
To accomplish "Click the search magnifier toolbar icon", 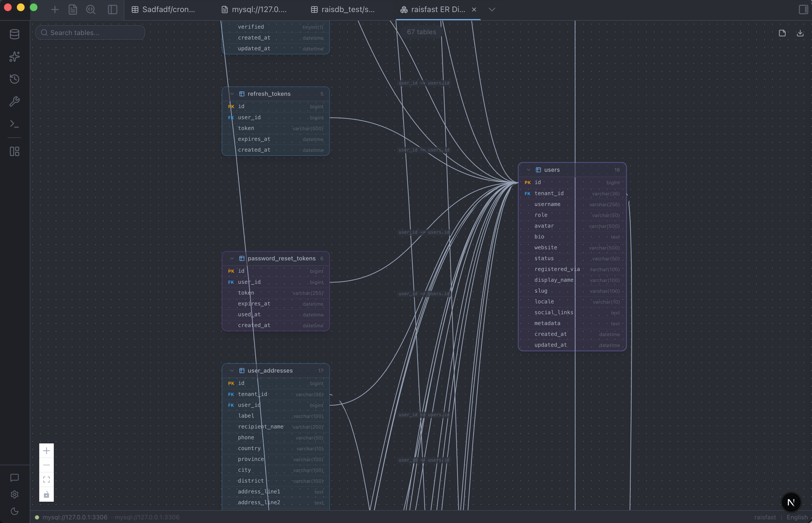I will [x=91, y=10].
